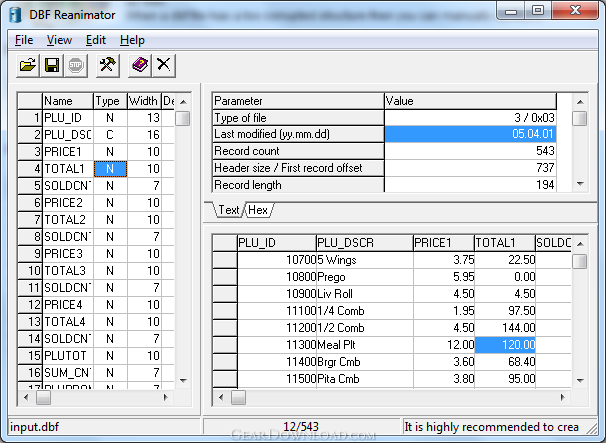Open the Help menu
Screen dimensions: 606x443
click(132, 40)
